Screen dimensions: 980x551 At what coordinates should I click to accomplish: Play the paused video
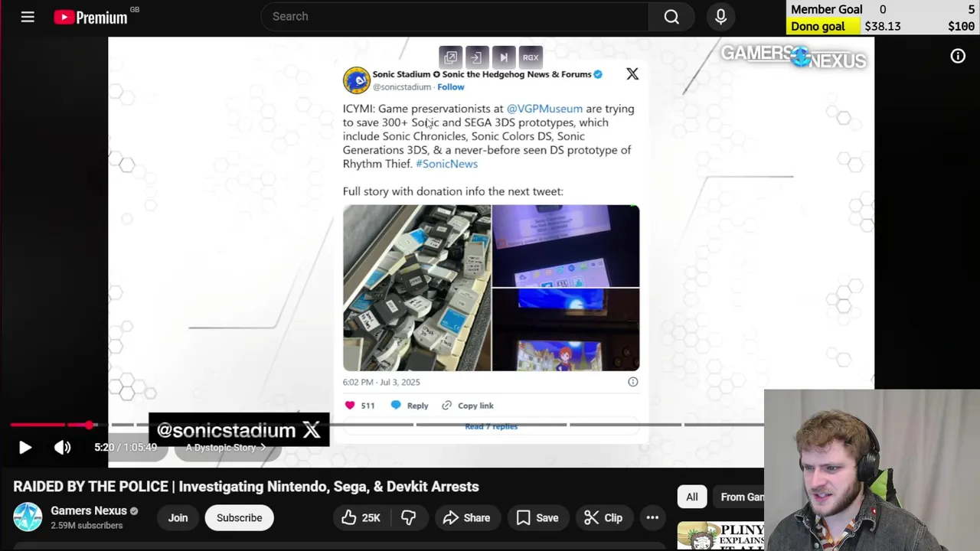[x=24, y=448]
